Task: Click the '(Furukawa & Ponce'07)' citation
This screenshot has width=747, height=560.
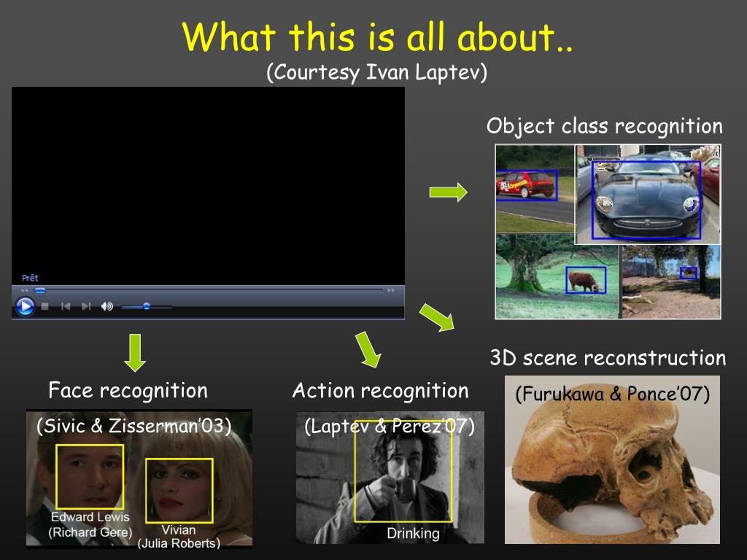Action: (613, 394)
